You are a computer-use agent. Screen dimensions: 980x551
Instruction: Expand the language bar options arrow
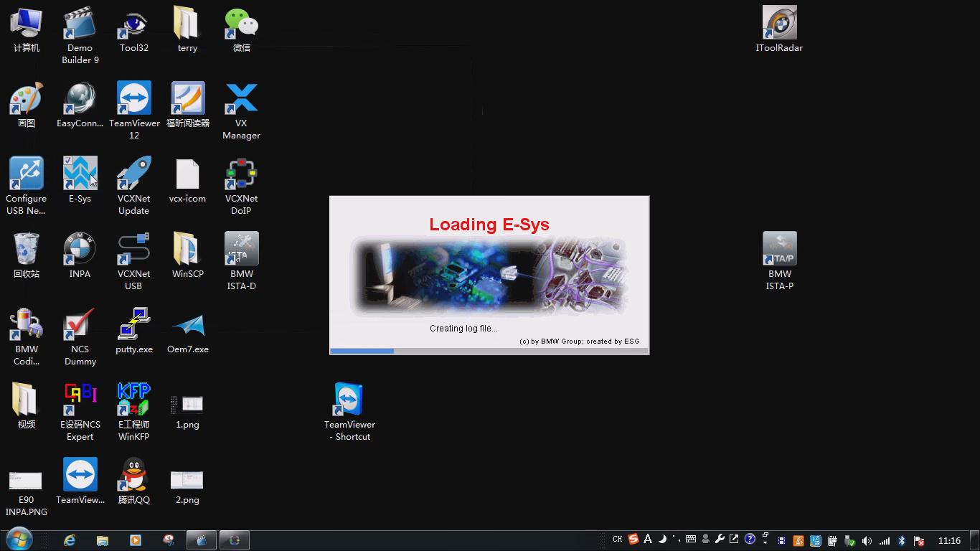(x=765, y=543)
